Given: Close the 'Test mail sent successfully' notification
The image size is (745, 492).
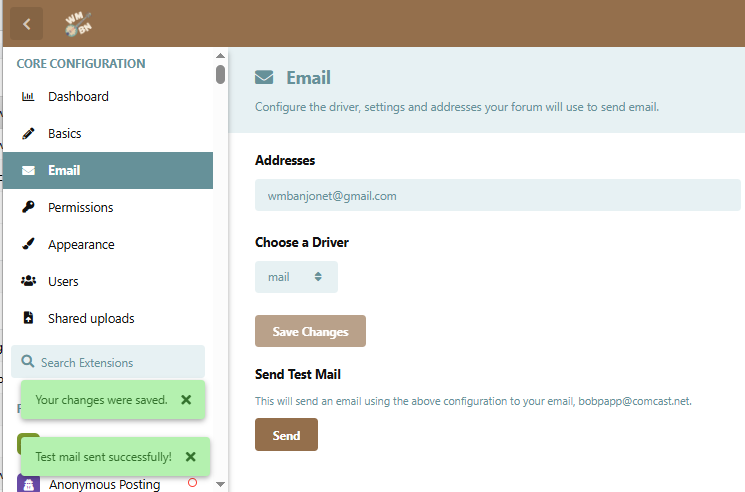Looking at the screenshot, I should pyautogui.click(x=190, y=456).
